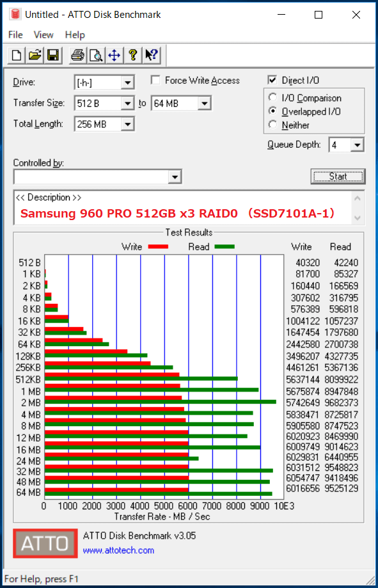Click the 24 MB read value 6440955
The width and height of the screenshot is (378, 588).
pos(342,457)
